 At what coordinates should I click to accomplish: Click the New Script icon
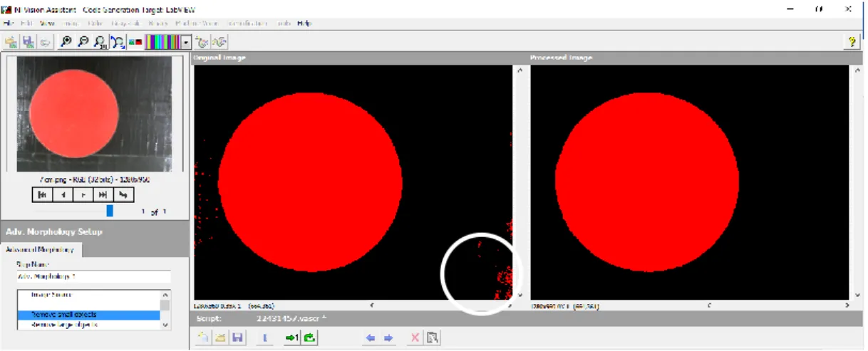[x=202, y=338]
